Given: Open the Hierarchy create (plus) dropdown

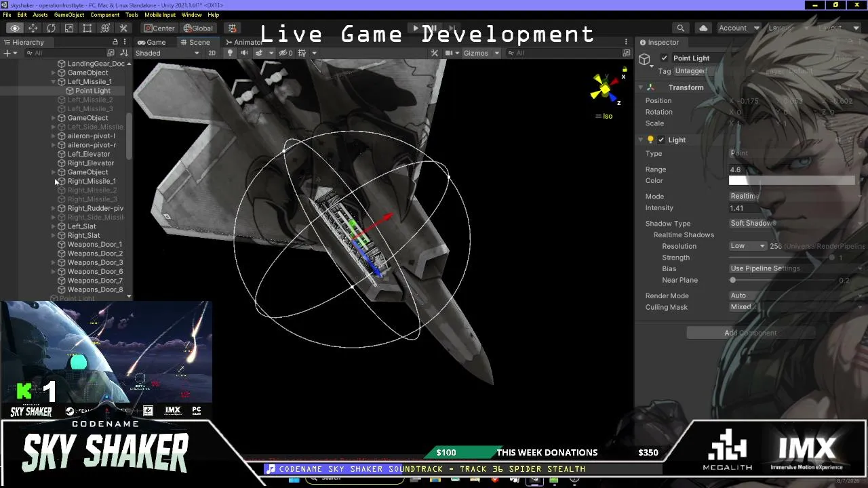Looking at the screenshot, I should 9,53.
